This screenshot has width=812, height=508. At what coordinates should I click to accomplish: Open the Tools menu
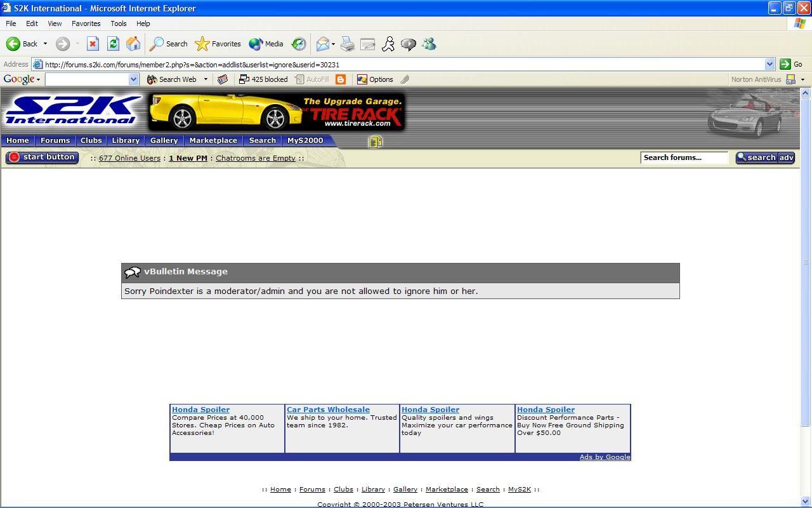tap(118, 23)
